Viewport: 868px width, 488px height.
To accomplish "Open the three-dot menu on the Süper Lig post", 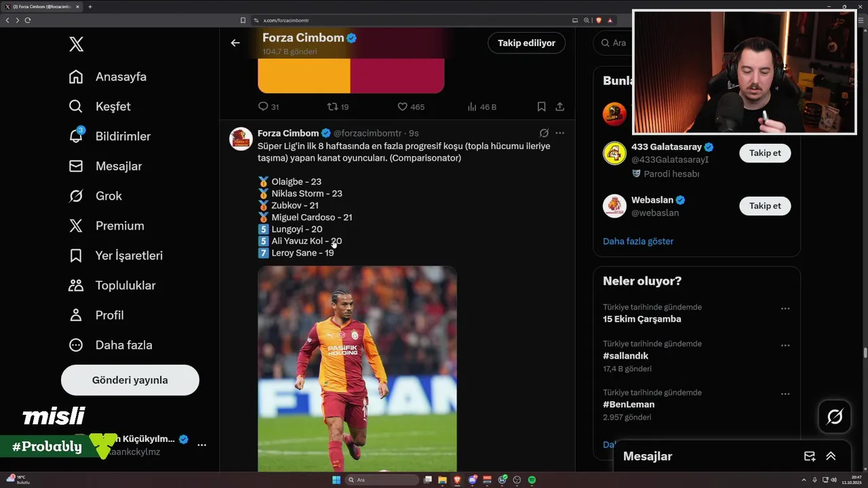I will pyautogui.click(x=559, y=134).
